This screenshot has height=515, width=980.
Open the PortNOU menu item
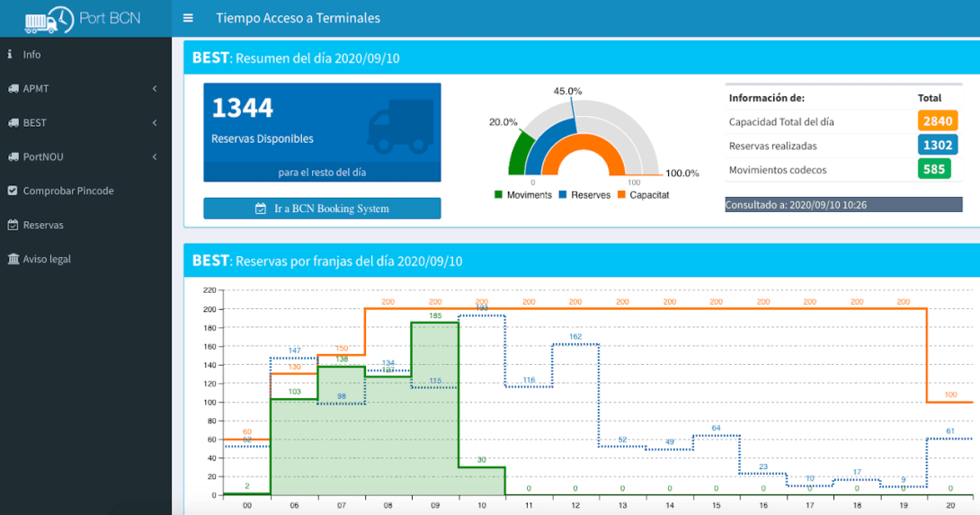[x=85, y=157]
